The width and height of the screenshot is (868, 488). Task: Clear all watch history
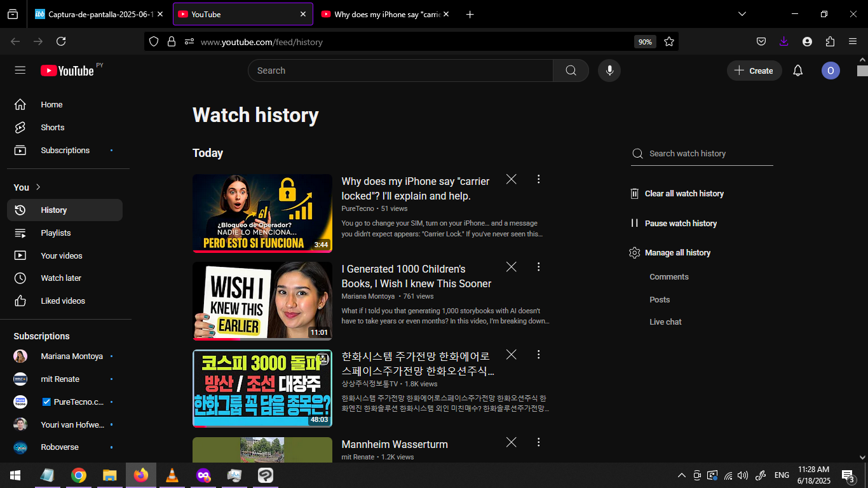click(x=677, y=194)
